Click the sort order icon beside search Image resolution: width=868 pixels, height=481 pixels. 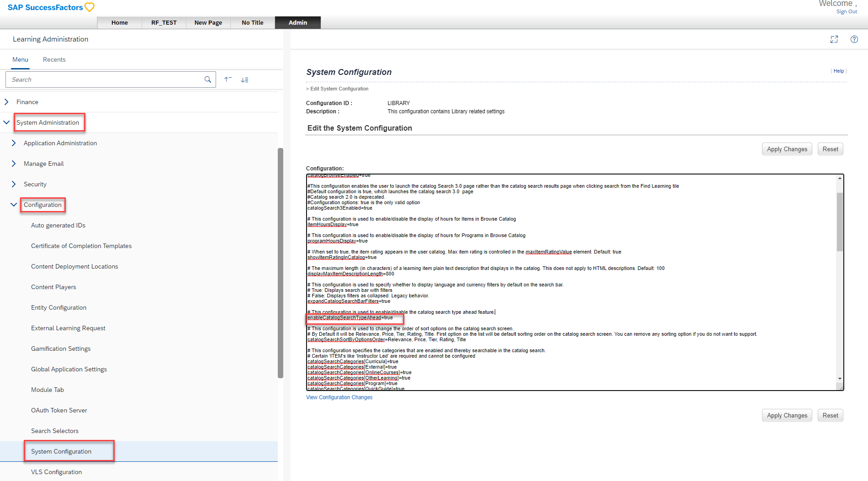click(x=245, y=79)
